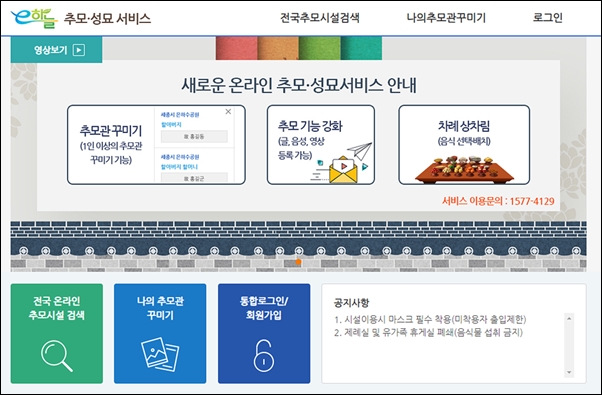Select the orange carousel indicator dot

pos(298,262)
